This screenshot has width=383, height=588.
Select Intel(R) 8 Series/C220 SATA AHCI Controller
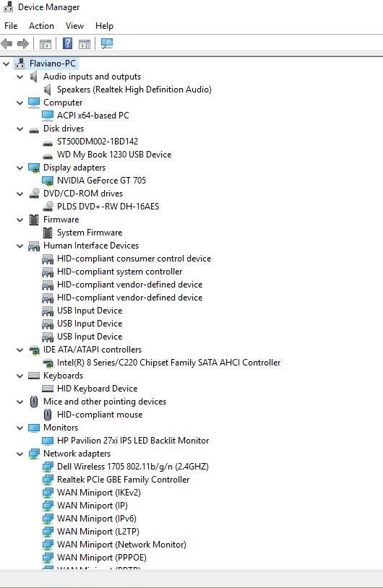169,363
